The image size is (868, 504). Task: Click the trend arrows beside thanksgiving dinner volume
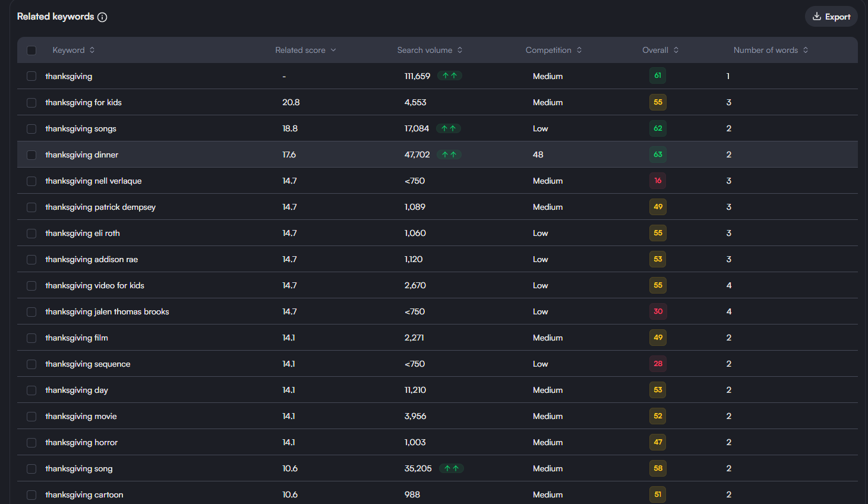point(449,154)
